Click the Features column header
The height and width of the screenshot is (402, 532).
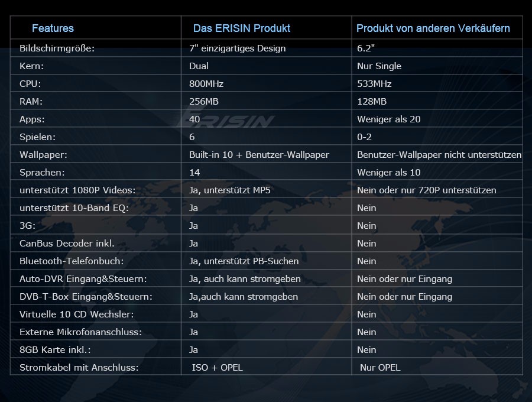click(53, 28)
